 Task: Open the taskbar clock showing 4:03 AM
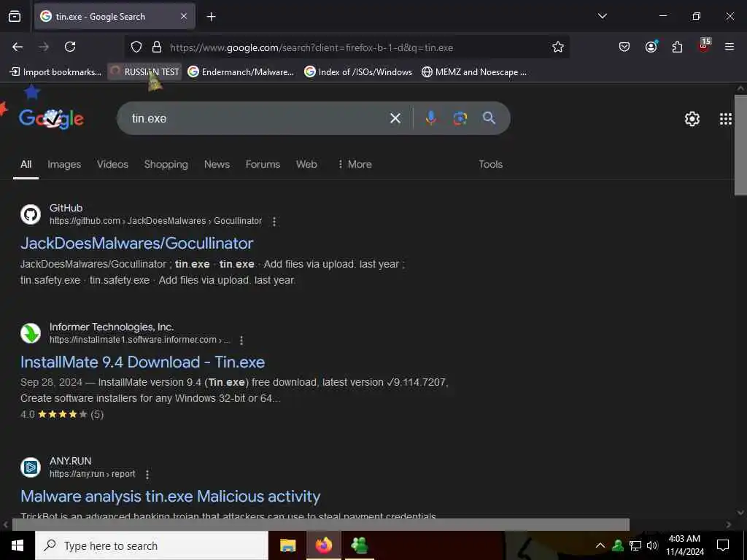[684, 545]
